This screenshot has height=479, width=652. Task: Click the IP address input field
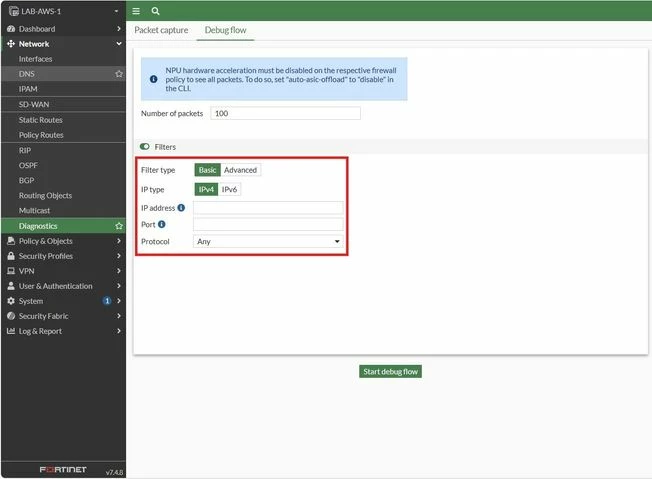pyautogui.click(x=268, y=207)
